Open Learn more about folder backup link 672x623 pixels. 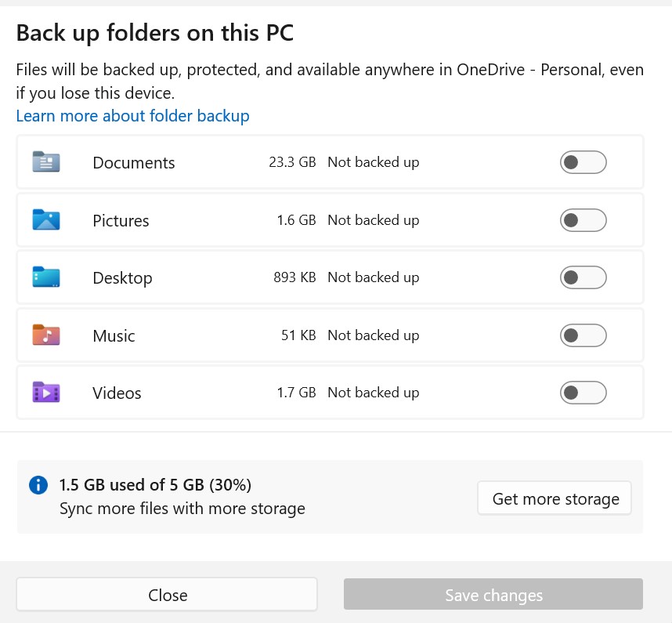132,116
